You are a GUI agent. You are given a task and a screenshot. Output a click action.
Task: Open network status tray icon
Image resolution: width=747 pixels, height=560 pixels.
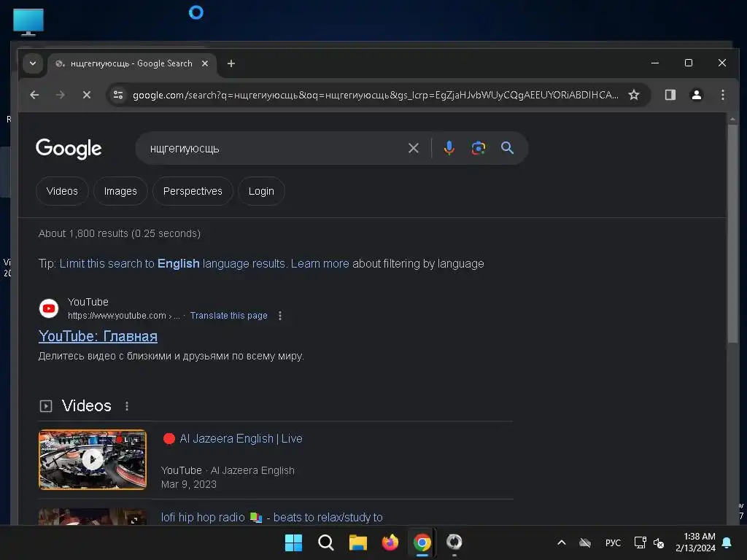pyautogui.click(x=640, y=542)
